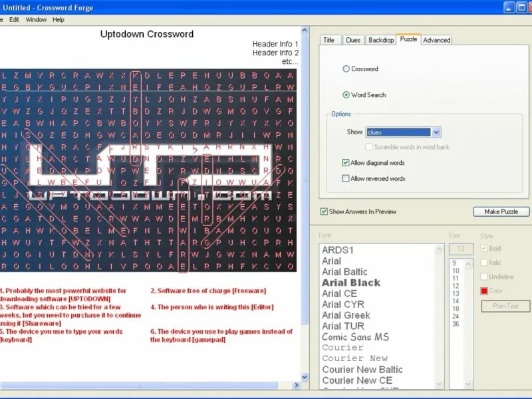Select the plain Courier New font
The width and height of the screenshot is (532, 399).
pyautogui.click(x=355, y=358)
